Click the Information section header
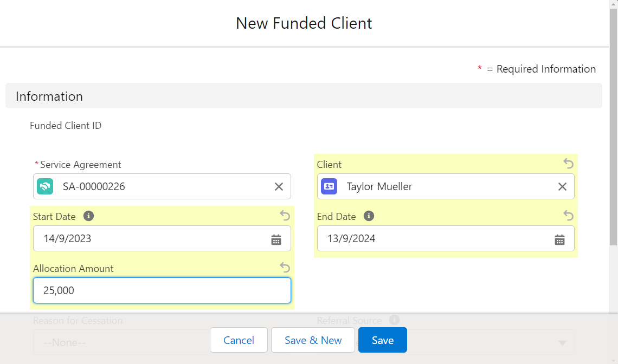Image resolution: width=618 pixels, height=364 pixels. [304, 96]
